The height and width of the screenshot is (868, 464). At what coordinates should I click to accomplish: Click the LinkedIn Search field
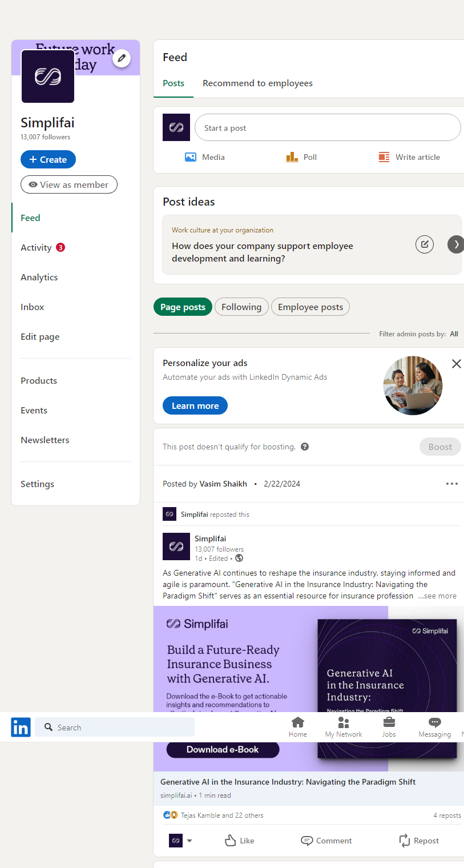115,728
